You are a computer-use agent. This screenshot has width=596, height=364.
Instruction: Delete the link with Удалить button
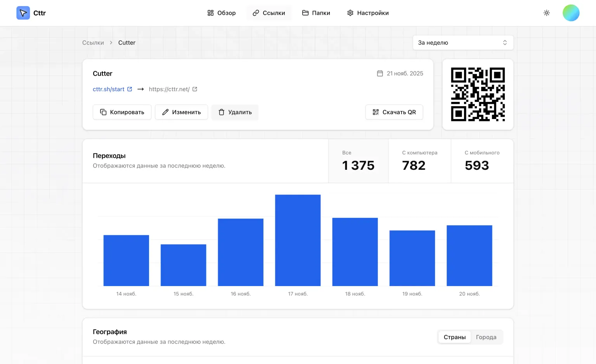pyautogui.click(x=235, y=112)
